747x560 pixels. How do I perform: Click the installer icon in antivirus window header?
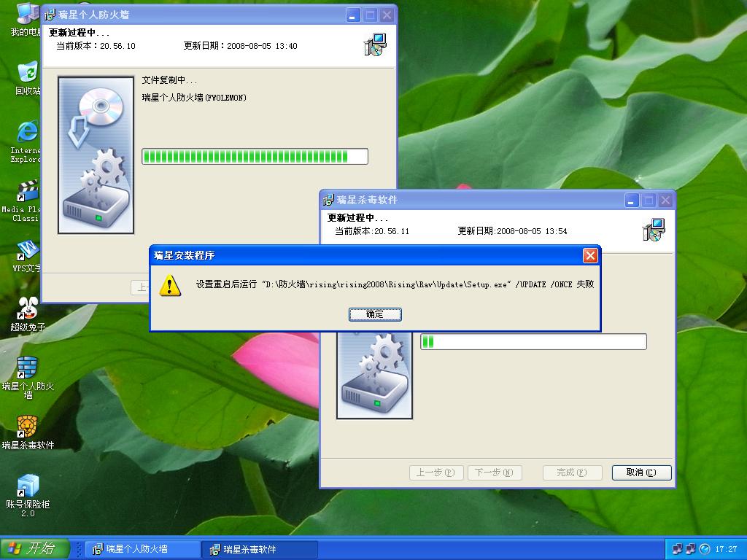(x=654, y=230)
